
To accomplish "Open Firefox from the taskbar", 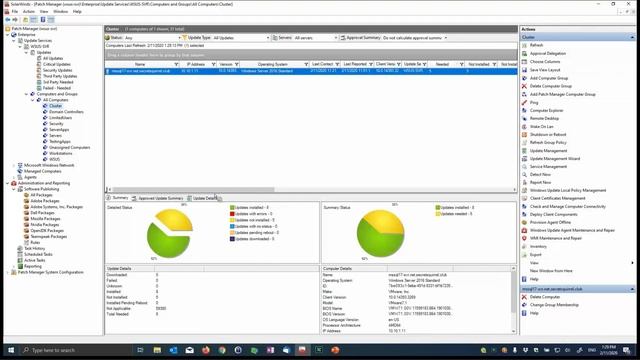I will pos(206,350).
